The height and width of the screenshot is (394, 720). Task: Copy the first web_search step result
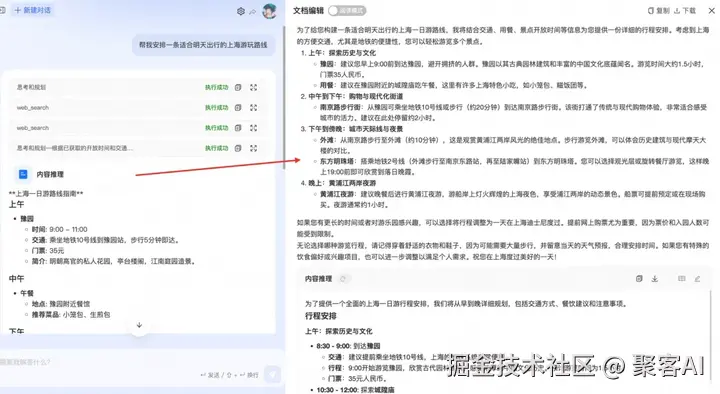pos(238,107)
